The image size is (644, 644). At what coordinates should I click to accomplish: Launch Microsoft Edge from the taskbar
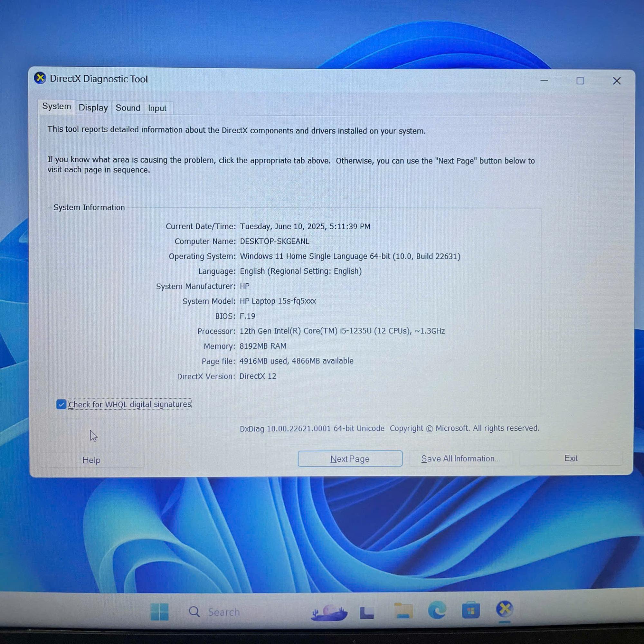[437, 610]
